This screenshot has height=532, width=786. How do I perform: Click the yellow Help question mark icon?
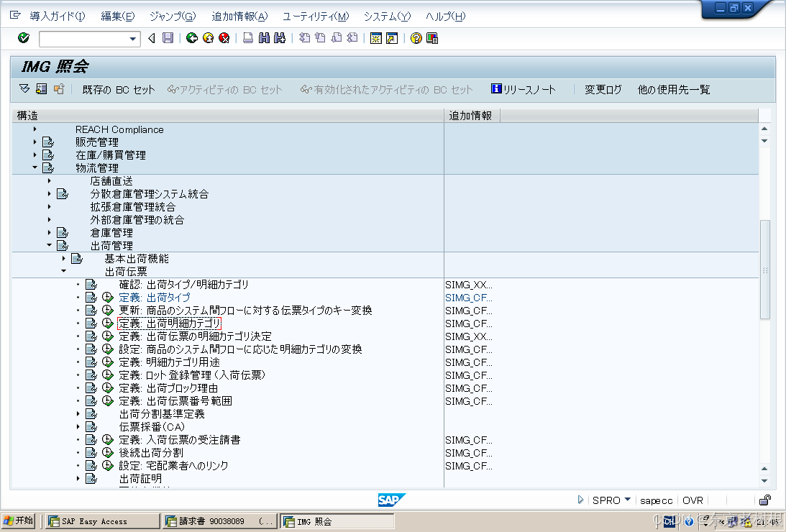[x=416, y=38]
